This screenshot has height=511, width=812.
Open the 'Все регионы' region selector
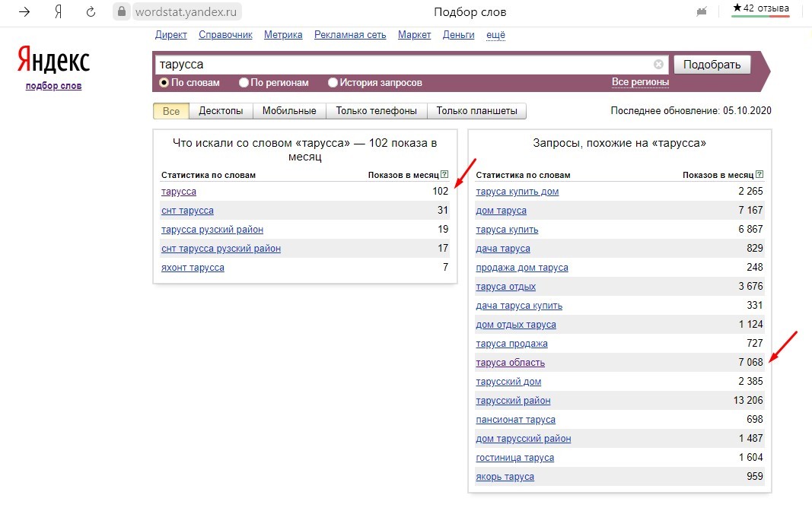pyautogui.click(x=640, y=82)
